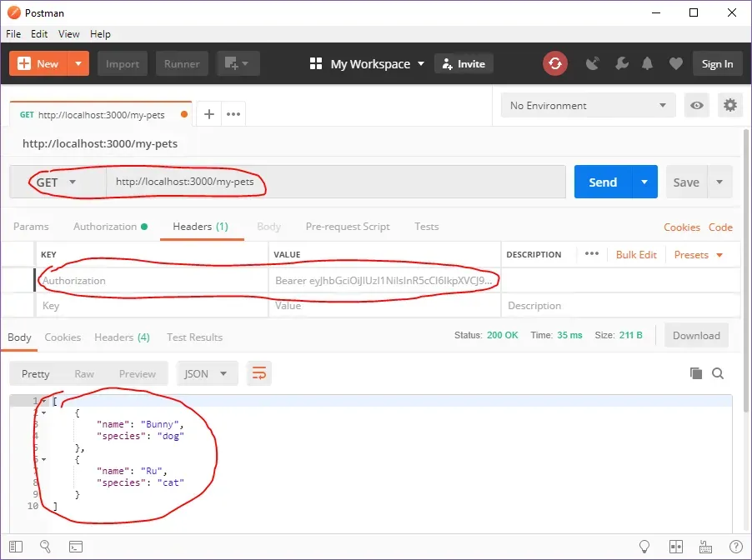Open the View menu
The height and width of the screenshot is (560, 752).
pos(69,34)
